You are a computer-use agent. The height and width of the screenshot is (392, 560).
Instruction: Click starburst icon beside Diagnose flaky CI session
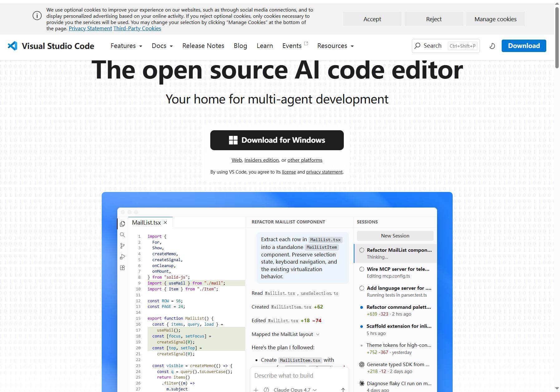[362, 383]
